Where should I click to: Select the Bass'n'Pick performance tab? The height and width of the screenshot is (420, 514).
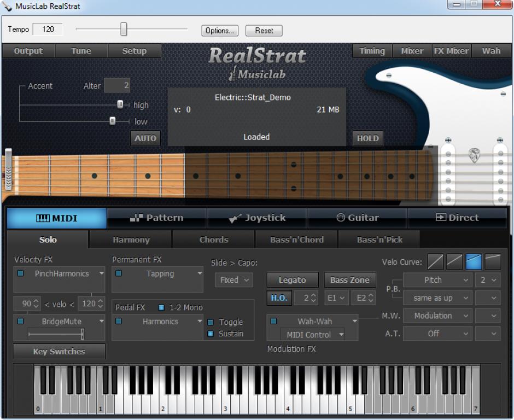(x=379, y=240)
